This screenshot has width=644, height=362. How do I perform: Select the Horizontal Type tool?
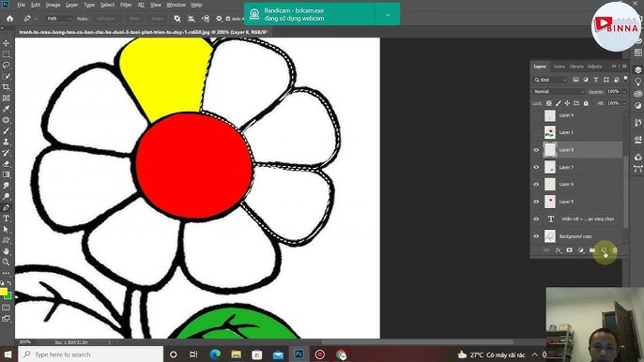click(x=6, y=219)
